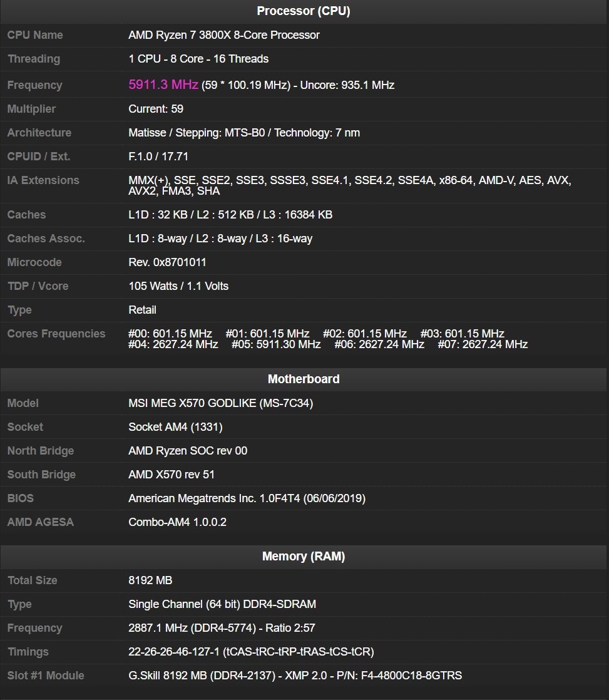Screen dimensions: 609x700
Task: Select 'Single Channel (64 bit) DDR4-SDRAM'
Action: tap(222, 604)
